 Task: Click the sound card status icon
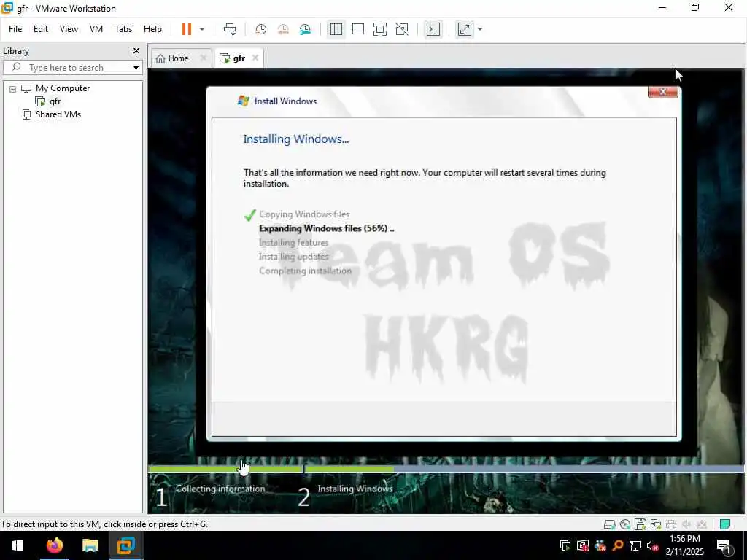click(686, 524)
